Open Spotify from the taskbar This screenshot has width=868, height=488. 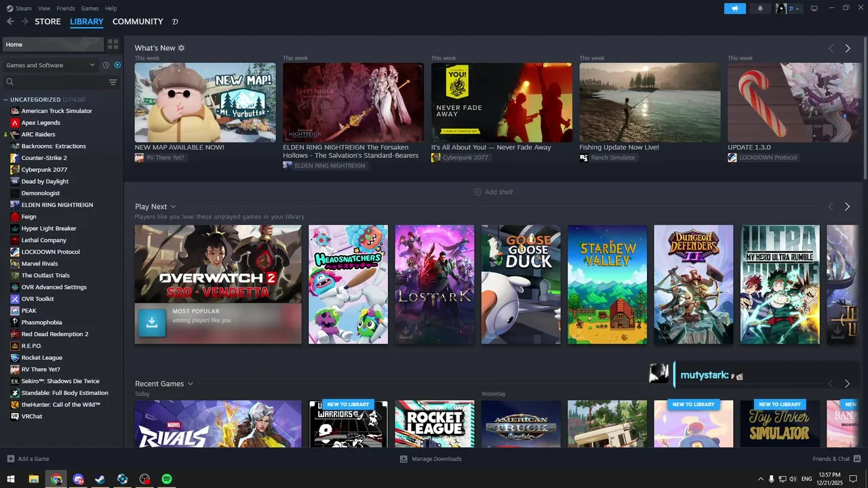click(167, 479)
